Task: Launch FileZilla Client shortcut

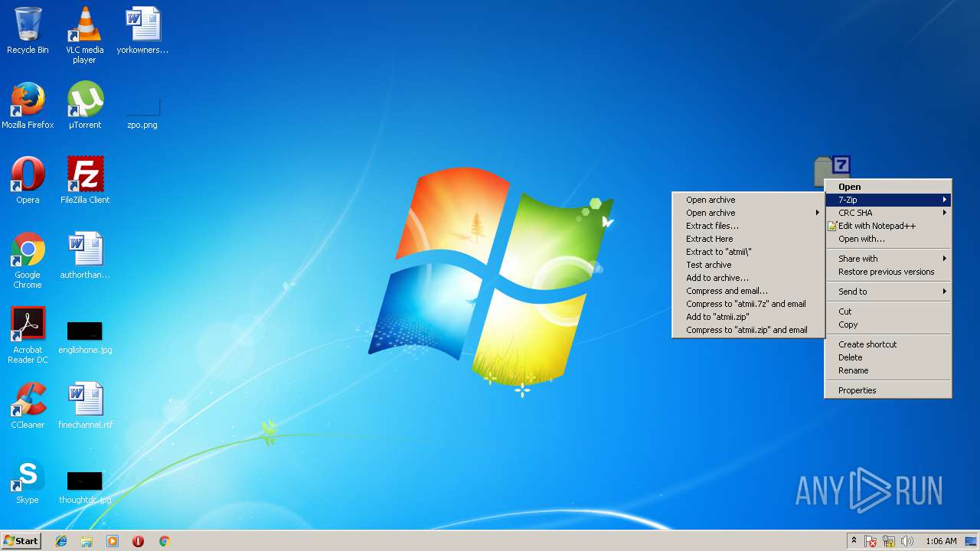Action: (x=85, y=181)
